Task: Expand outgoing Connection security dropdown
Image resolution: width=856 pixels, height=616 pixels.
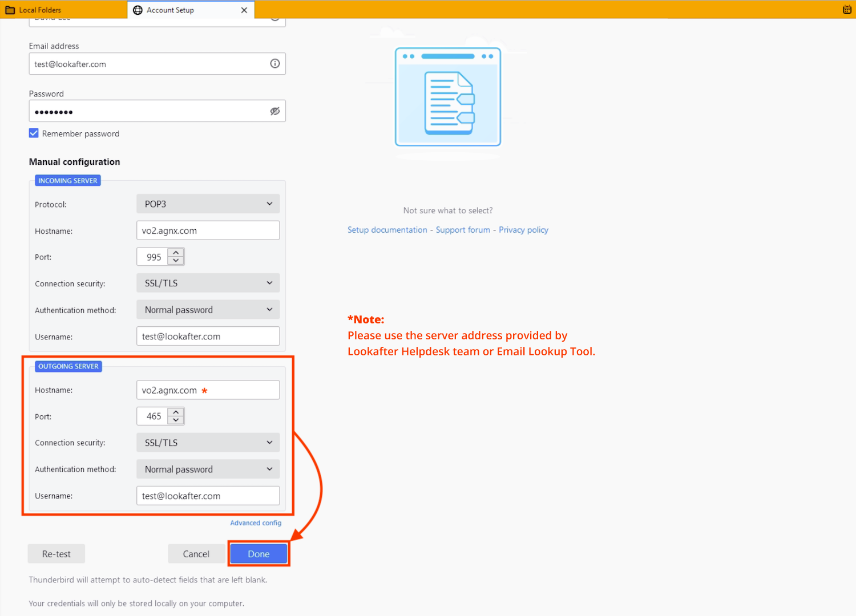Action: coord(208,443)
